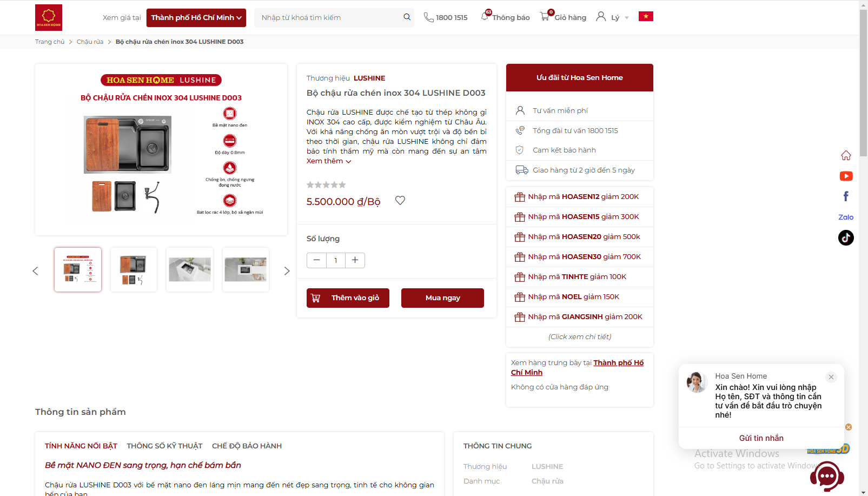Click (Click xem chi tiết) link
This screenshot has height=496, width=868.
point(580,336)
